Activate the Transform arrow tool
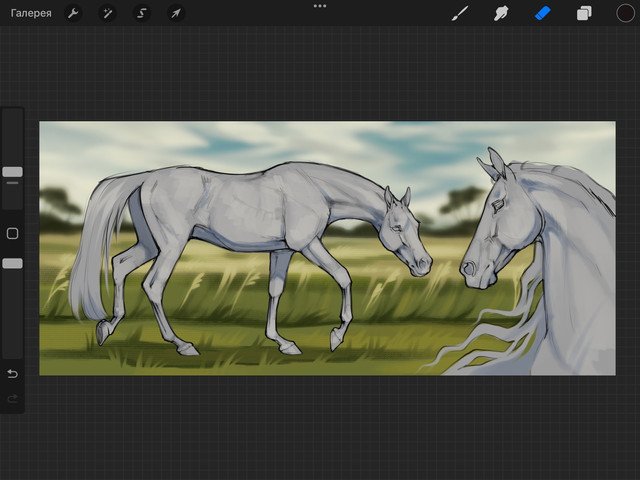The image size is (640, 480). tap(175, 13)
